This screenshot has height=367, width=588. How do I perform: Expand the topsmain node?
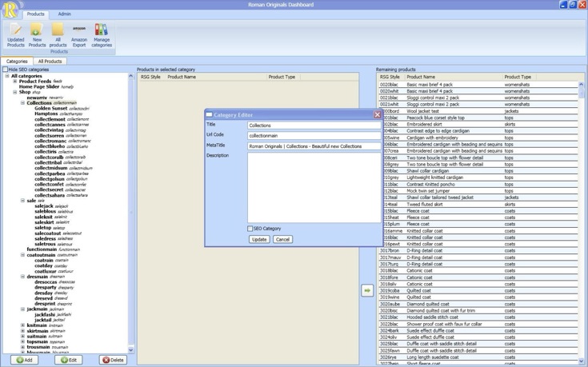(x=22, y=342)
